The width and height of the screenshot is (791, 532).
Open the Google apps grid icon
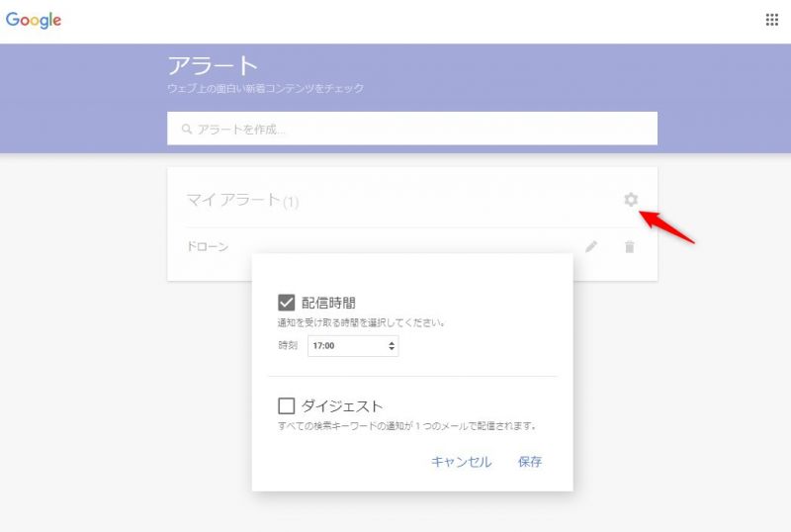point(772,20)
